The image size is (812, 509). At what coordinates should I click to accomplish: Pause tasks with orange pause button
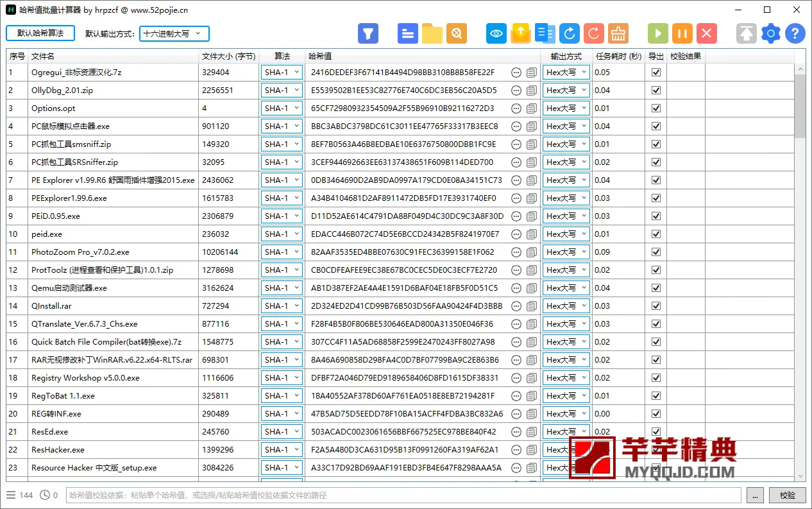682,33
